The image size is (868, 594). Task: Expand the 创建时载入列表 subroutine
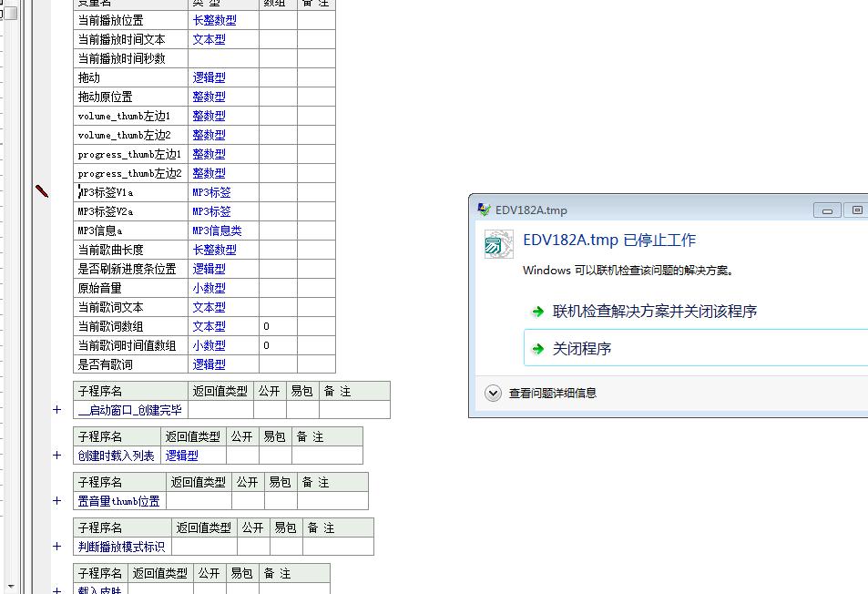(x=56, y=456)
